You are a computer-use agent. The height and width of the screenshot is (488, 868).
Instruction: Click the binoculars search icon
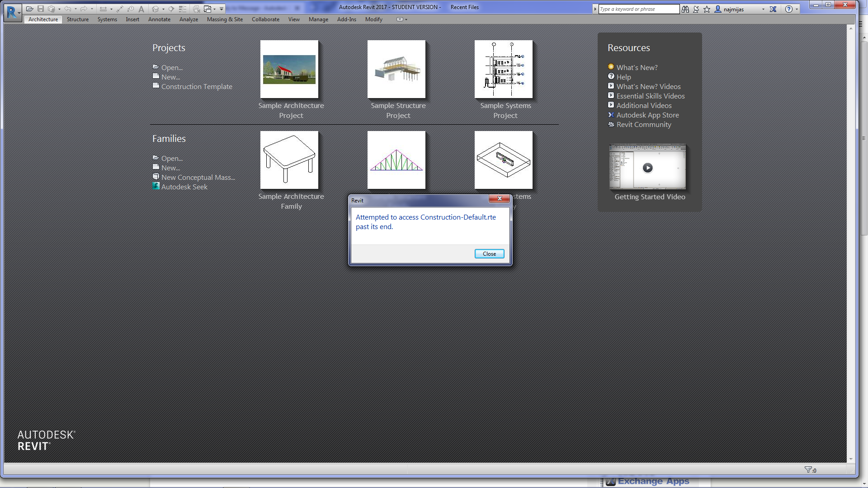pos(685,9)
